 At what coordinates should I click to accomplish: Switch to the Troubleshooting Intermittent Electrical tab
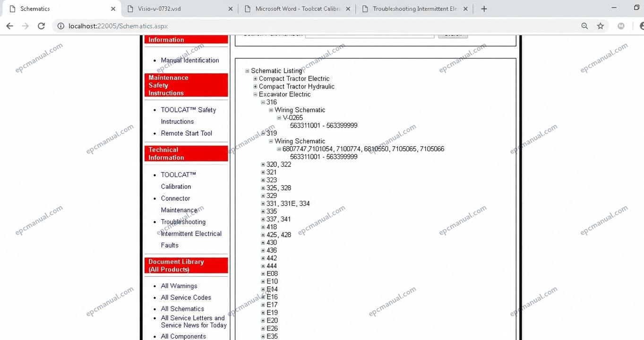coord(415,8)
